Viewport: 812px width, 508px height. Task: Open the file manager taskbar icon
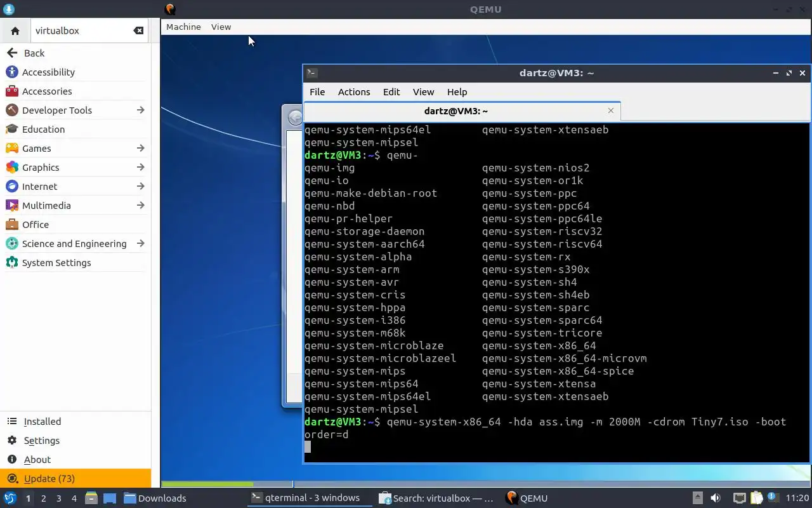91,498
